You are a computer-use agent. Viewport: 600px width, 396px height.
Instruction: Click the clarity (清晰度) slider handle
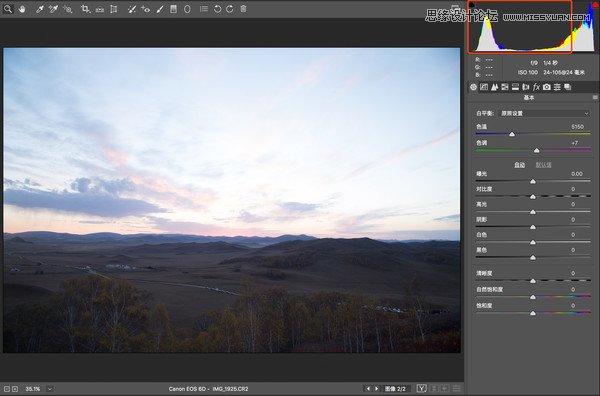click(533, 281)
